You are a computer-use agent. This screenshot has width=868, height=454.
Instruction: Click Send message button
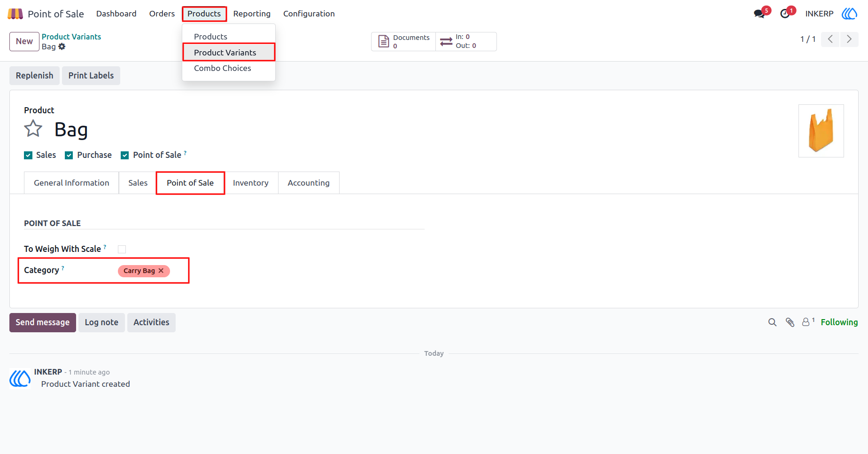click(43, 322)
